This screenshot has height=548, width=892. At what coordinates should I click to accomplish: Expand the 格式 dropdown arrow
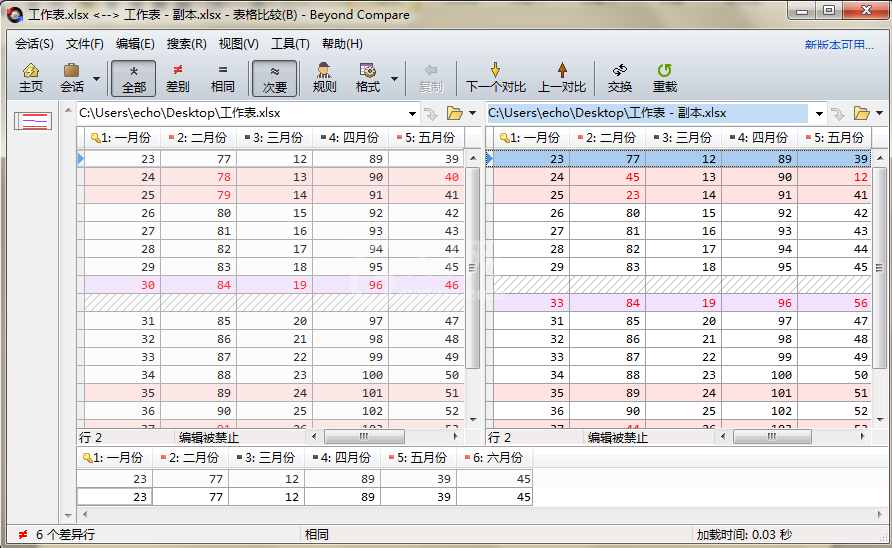394,79
